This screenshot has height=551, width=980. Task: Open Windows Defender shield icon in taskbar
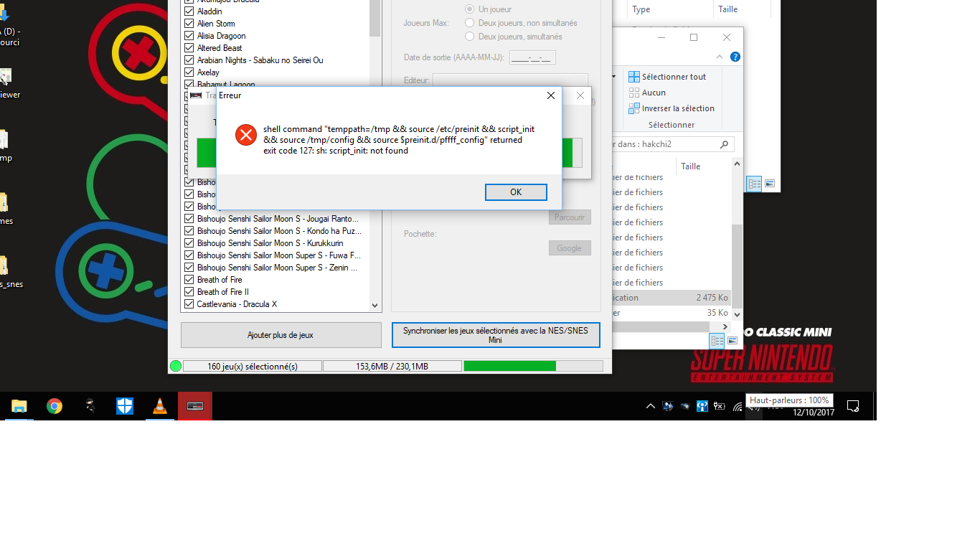point(125,407)
